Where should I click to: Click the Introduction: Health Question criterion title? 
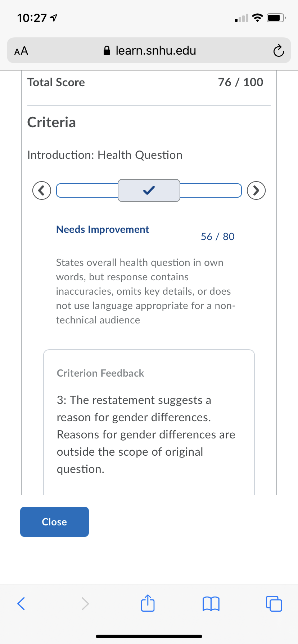[x=105, y=155]
